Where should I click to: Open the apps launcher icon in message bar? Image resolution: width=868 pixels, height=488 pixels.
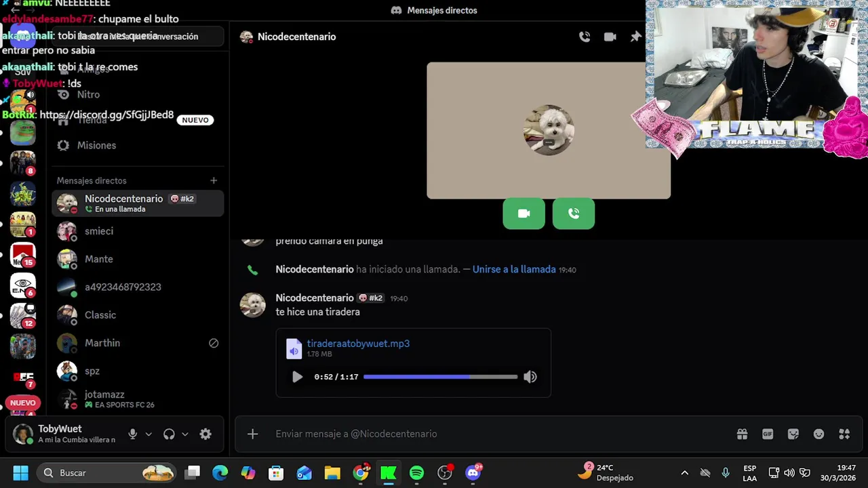click(x=844, y=434)
